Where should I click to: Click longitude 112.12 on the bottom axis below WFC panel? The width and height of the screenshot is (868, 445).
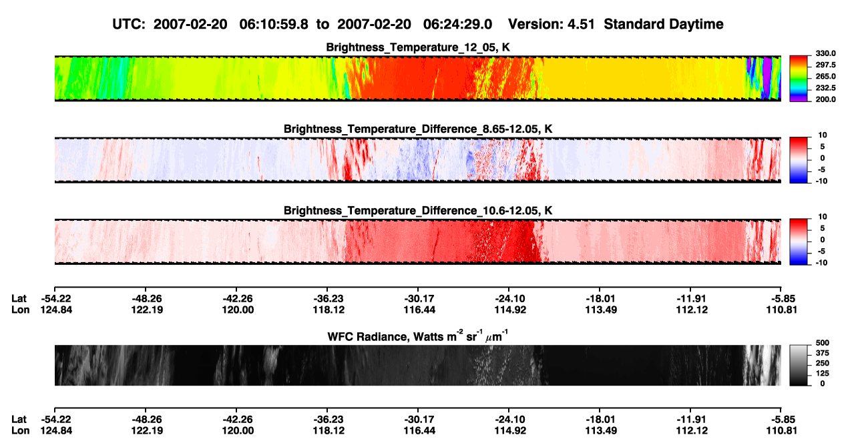point(690,430)
